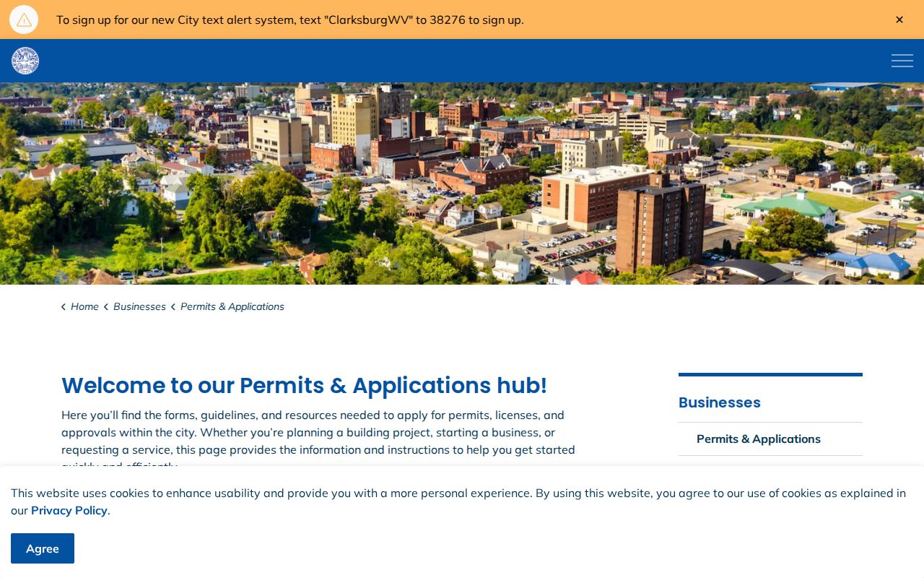Click the text alert sign-up message
This screenshot has height=578, width=924.
[x=290, y=20]
